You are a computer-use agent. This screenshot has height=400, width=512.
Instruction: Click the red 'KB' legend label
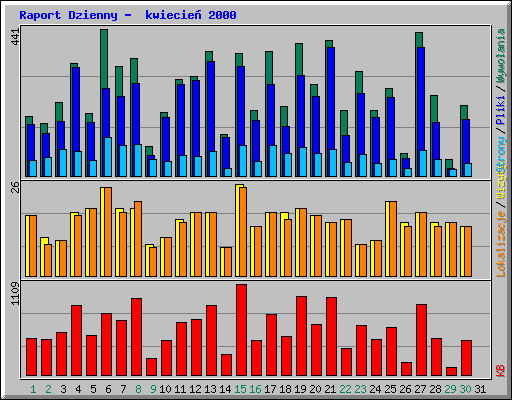coord(501,371)
